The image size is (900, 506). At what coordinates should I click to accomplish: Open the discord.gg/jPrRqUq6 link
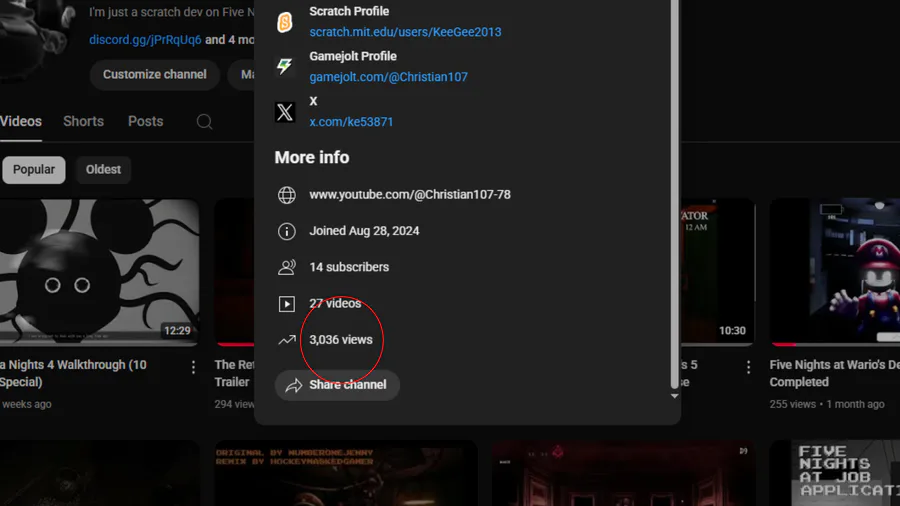pyautogui.click(x=145, y=40)
